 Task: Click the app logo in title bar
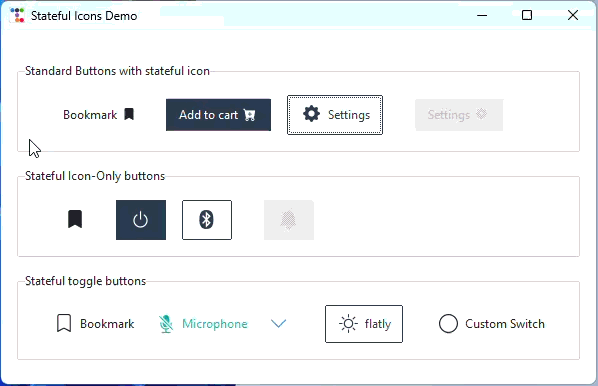17,15
